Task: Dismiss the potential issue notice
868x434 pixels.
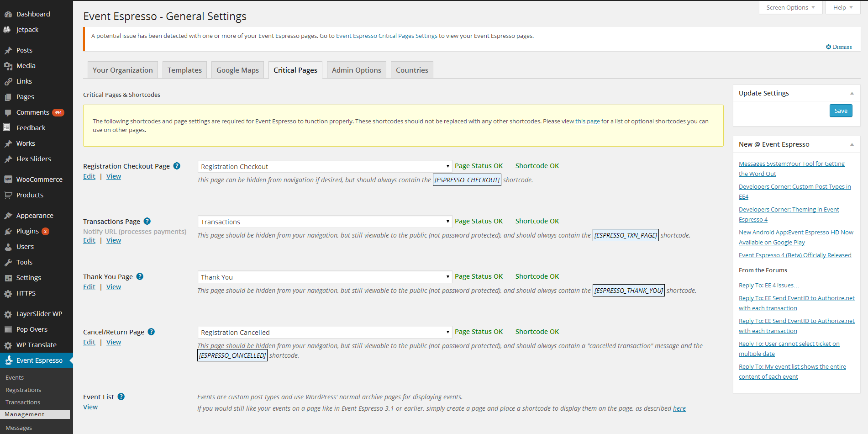Action: (x=839, y=47)
